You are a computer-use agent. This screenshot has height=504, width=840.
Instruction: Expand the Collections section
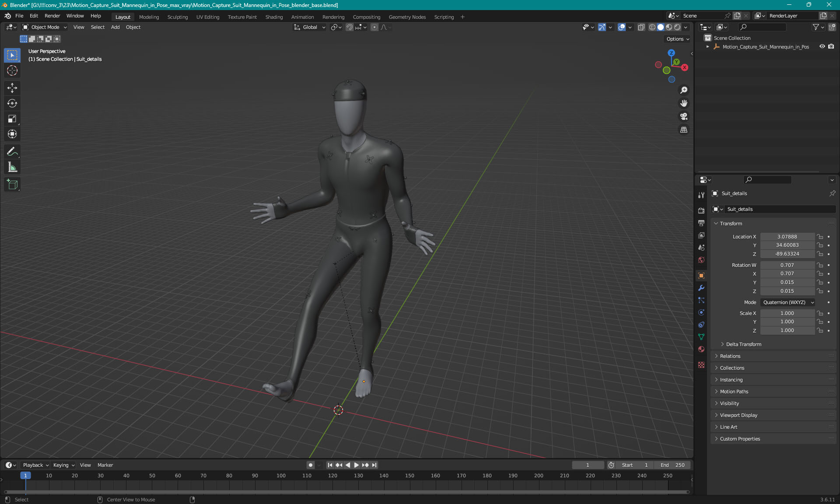pyautogui.click(x=732, y=368)
